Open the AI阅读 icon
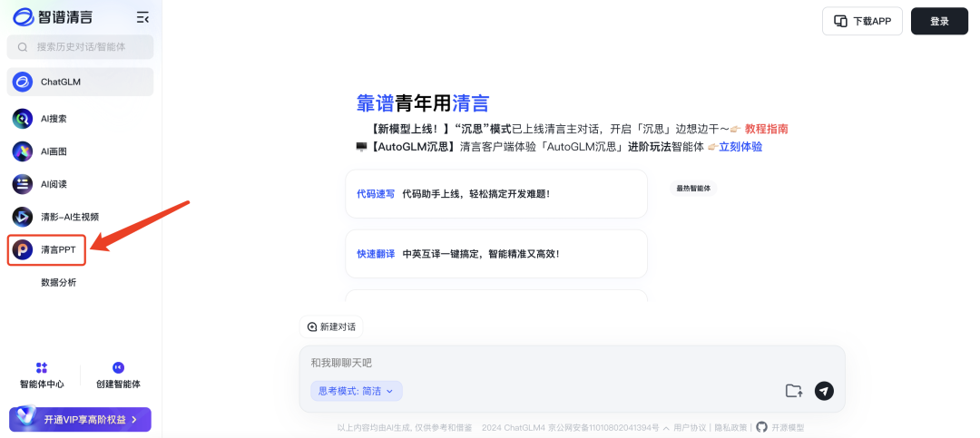980x438 pixels. point(23,184)
